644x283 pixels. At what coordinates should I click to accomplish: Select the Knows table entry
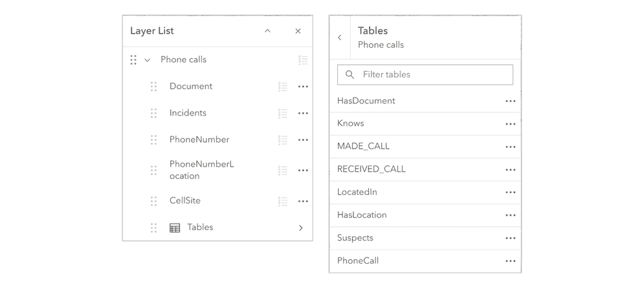[x=351, y=123]
